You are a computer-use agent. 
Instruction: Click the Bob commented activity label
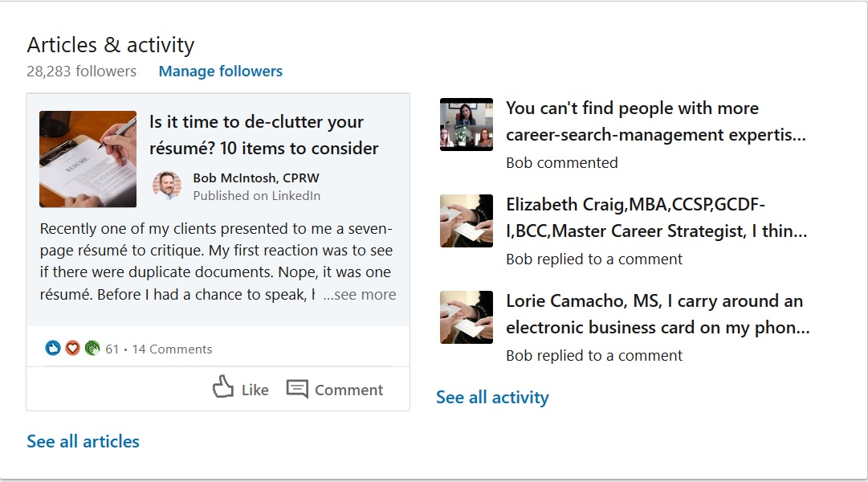561,162
